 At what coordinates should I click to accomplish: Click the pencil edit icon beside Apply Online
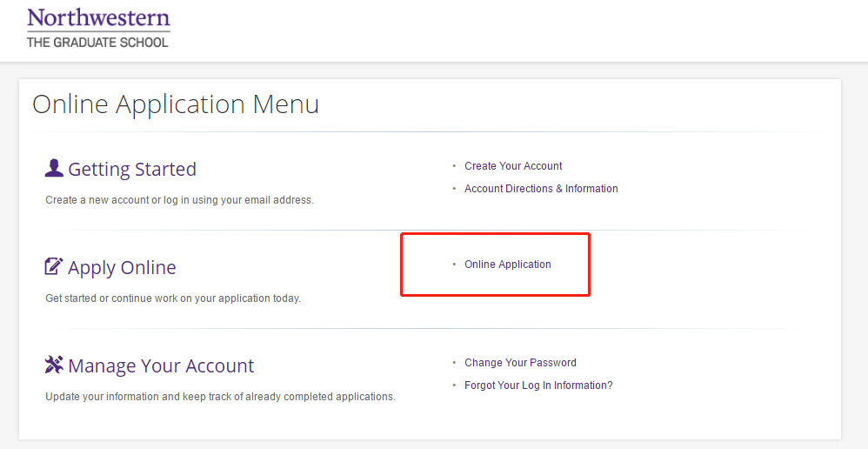click(x=54, y=266)
